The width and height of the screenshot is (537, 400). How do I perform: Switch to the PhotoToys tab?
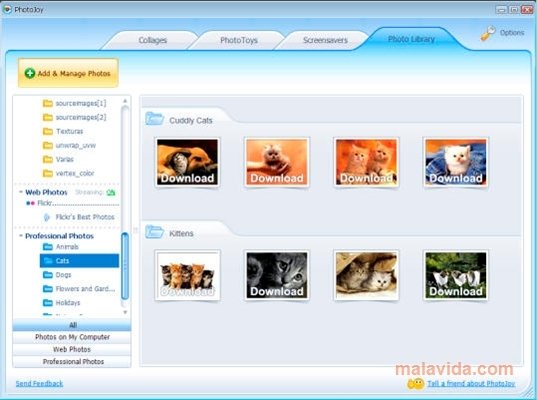point(239,40)
